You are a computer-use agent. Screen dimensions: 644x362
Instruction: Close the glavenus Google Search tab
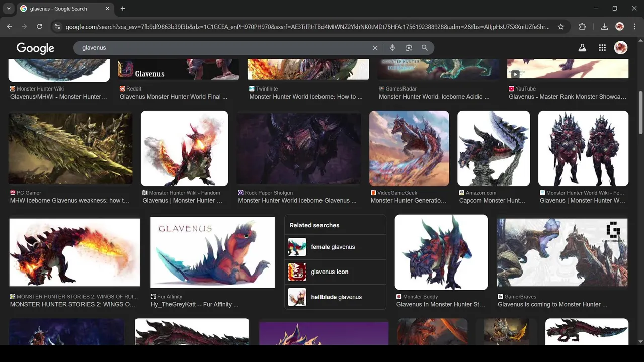tap(108, 9)
